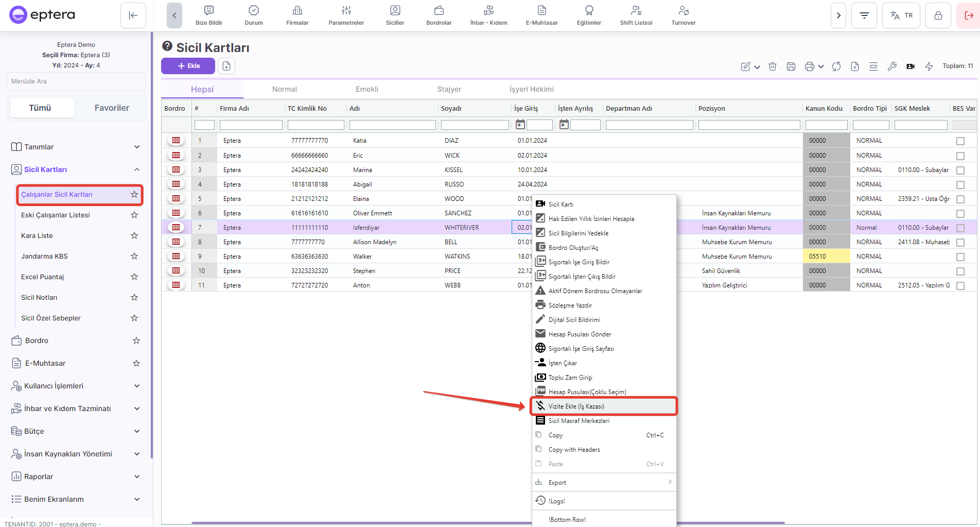Click the wrench settings icon
Viewport: 980px width, 527px height.
point(892,66)
